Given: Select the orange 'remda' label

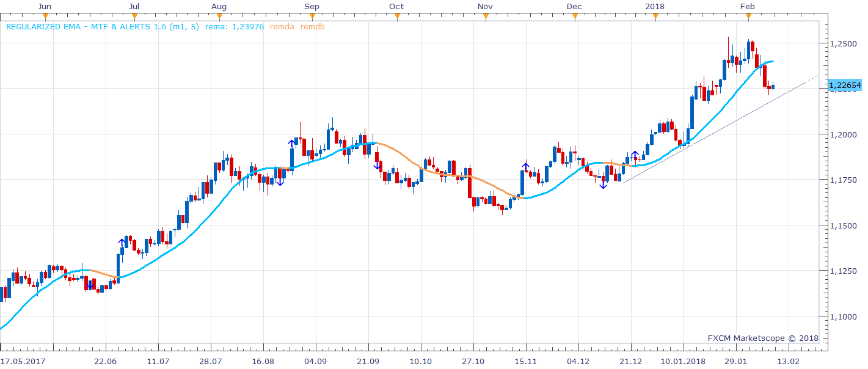Looking at the screenshot, I should [x=282, y=27].
